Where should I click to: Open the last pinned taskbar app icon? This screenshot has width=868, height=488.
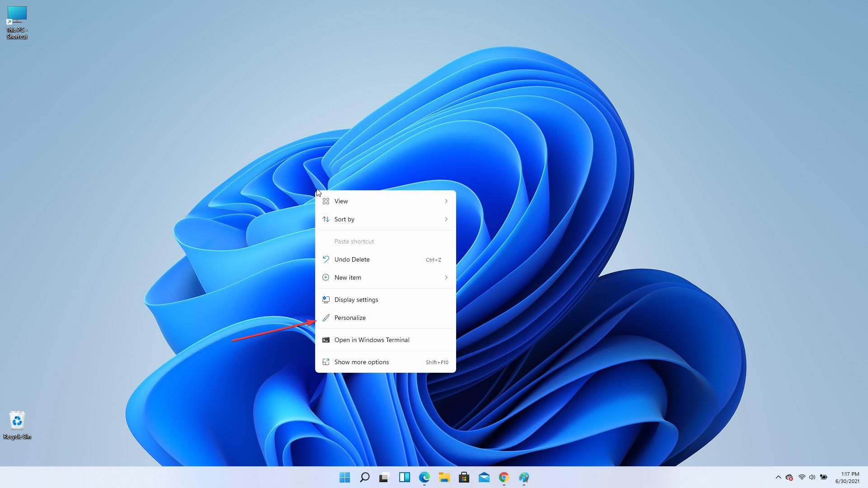(x=524, y=477)
